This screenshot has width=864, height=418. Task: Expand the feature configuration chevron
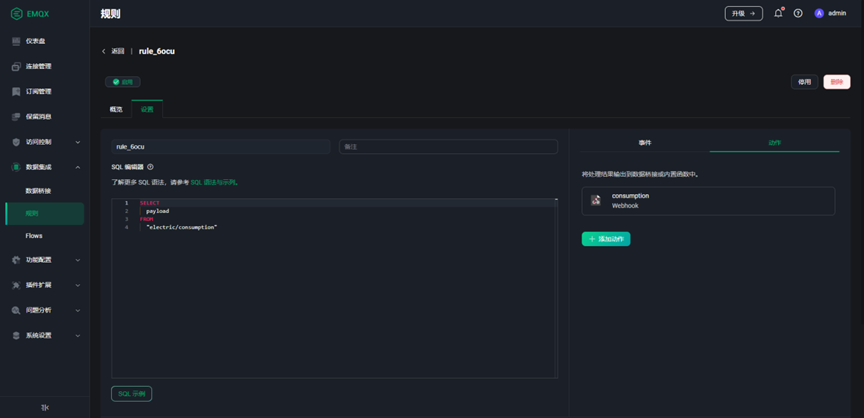point(78,260)
